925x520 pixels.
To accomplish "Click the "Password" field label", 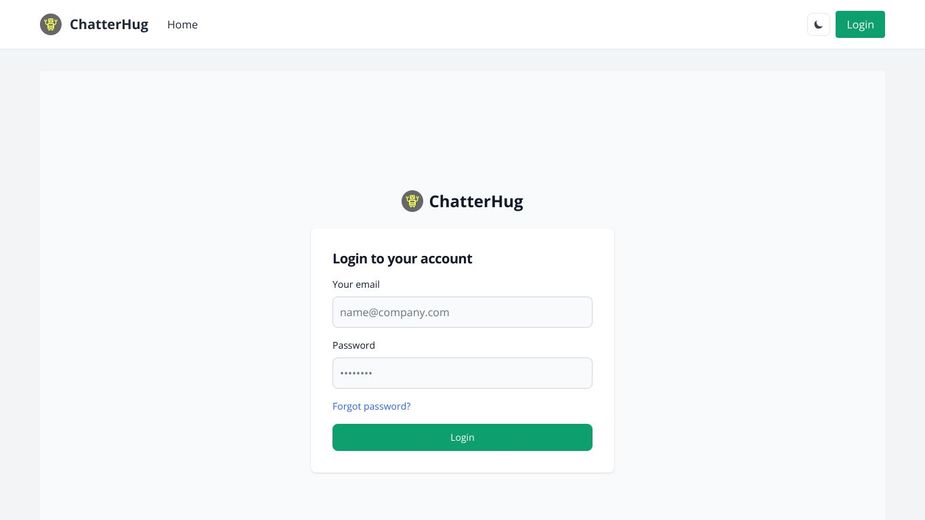I will click(354, 345).
